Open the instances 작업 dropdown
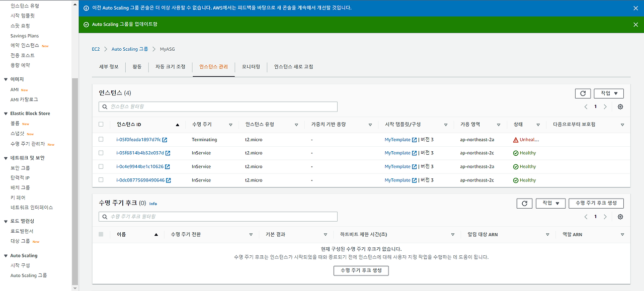Image resolution: width=644 pixels, height=291 pixels. point(609,93)
